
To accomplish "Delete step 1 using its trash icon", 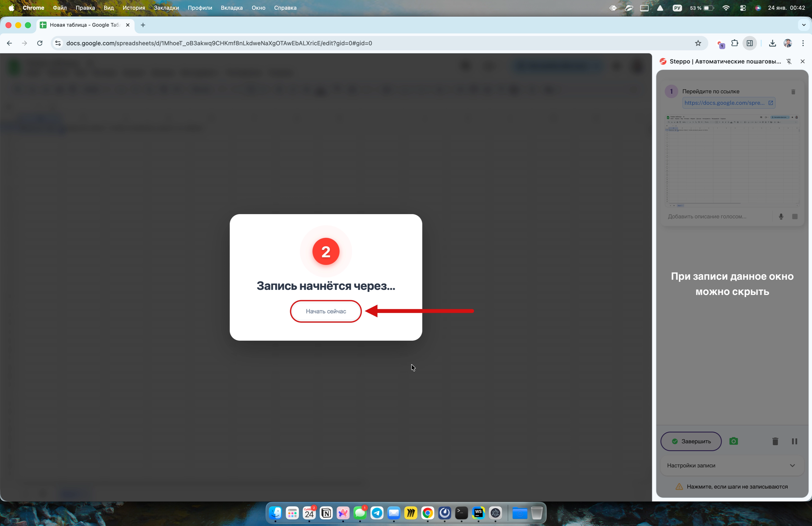I will click(x=793, y=92).
